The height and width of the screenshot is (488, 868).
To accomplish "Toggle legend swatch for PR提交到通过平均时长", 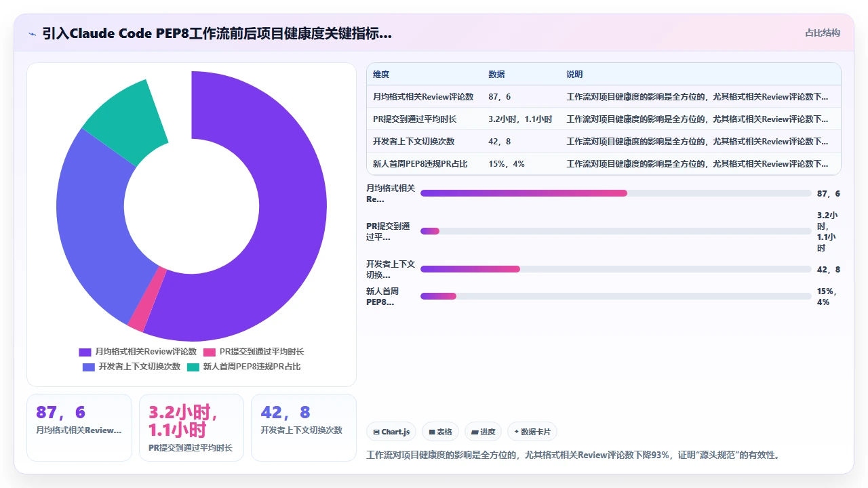I will [210, 352].
